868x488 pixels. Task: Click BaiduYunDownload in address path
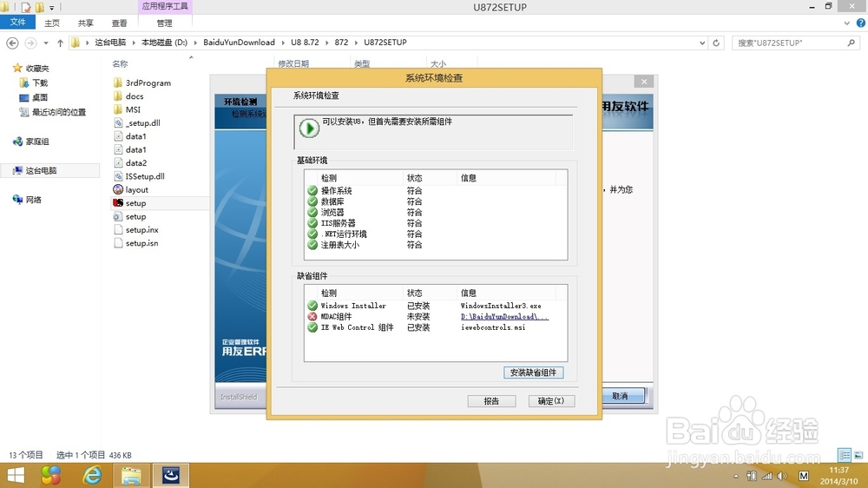[x=239, y=42]
